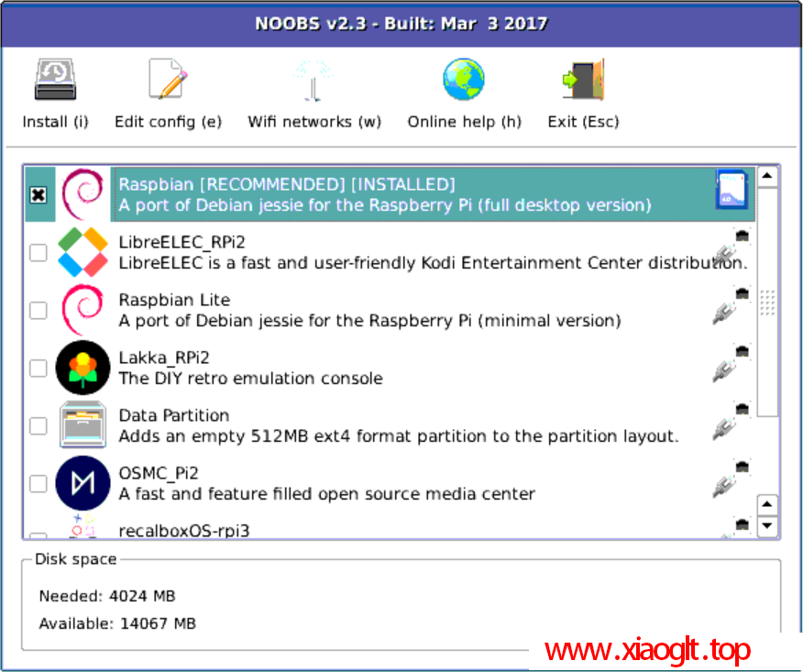This screenshot has height=672, width=803.
Task: Click the LibreELEC colorful diamond logo
Action: click(82, 252)
